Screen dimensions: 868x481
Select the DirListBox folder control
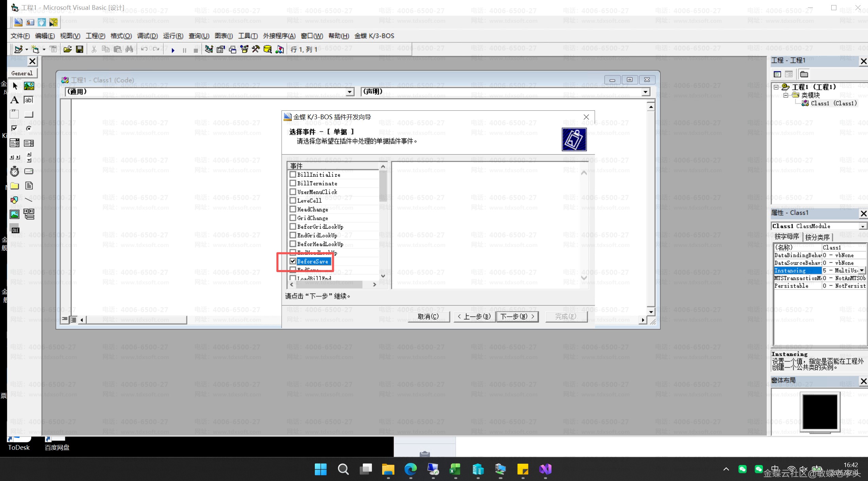(x=15, y=186)
